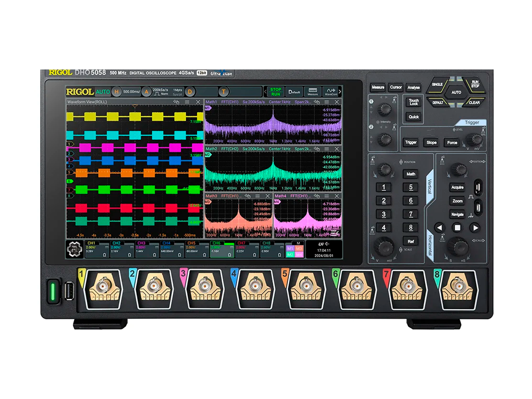Open the Math3 window hamburger menu

[x=258, y=196]
